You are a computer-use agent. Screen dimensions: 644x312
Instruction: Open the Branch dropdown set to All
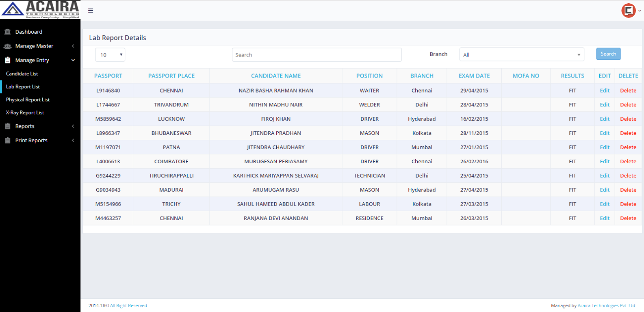pyautogui.click(x=521, y=55)
